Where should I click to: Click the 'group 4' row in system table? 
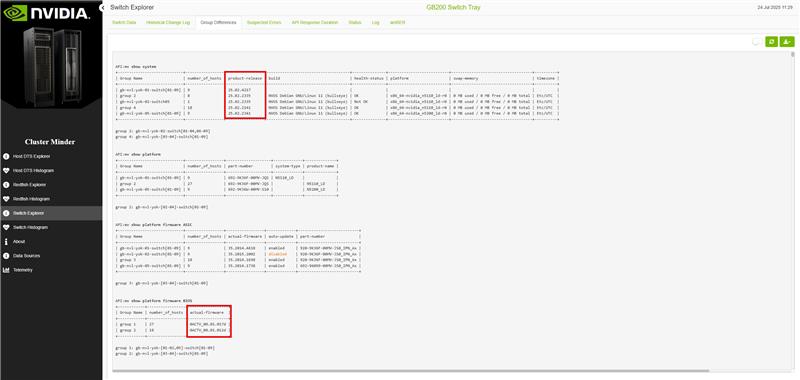tap(128, 107)
